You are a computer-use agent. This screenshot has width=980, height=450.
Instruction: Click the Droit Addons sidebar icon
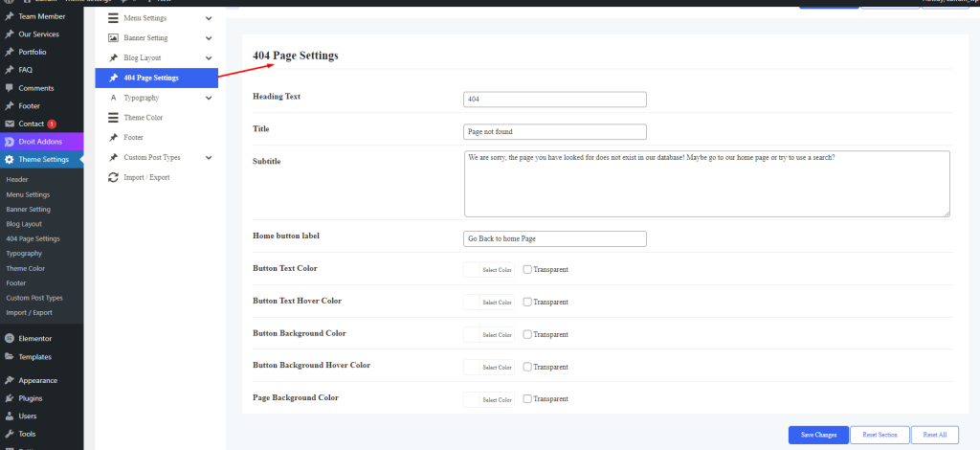point(10,142)
